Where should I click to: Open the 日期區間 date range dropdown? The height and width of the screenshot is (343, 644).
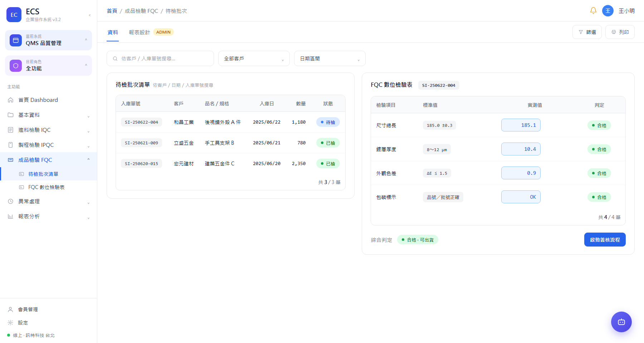tap(330, 59)
